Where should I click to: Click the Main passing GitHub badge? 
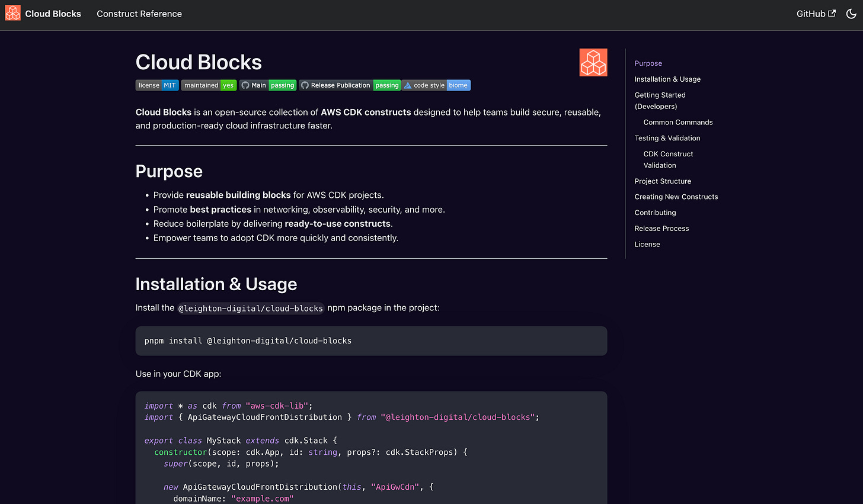click(268, 85)
